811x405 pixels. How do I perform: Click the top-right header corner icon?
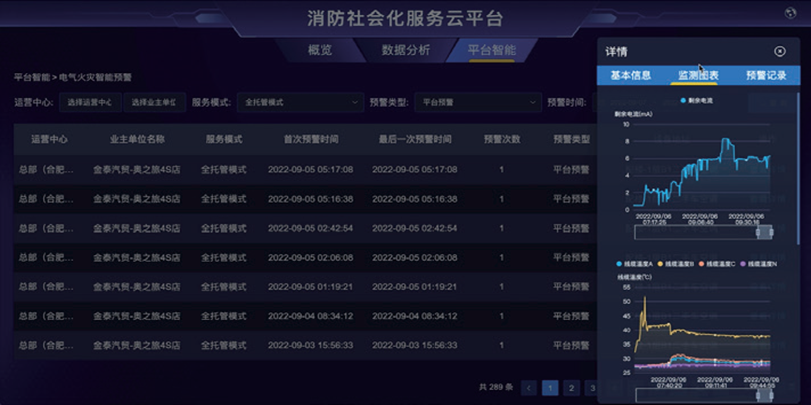(791, 13)
